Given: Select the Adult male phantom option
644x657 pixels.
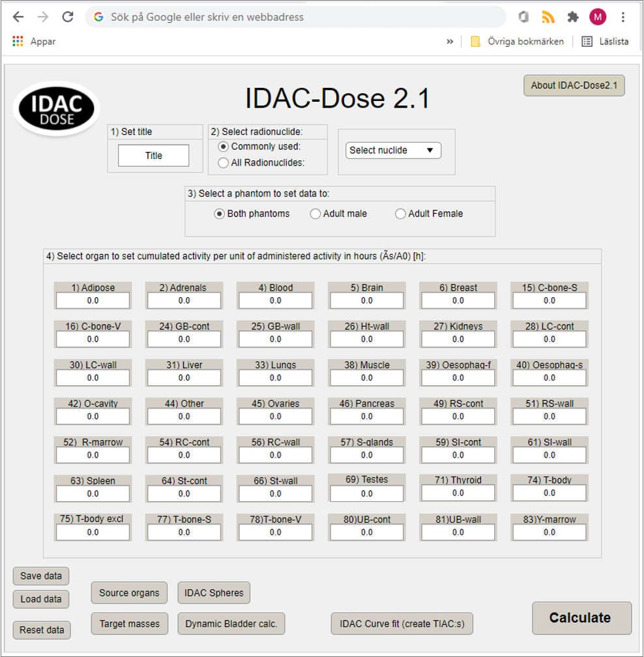Looking at the screenshot, I should (315, 214).
